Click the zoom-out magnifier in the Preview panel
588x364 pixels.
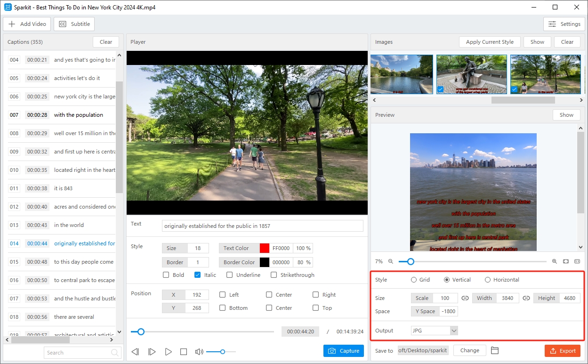391,261
